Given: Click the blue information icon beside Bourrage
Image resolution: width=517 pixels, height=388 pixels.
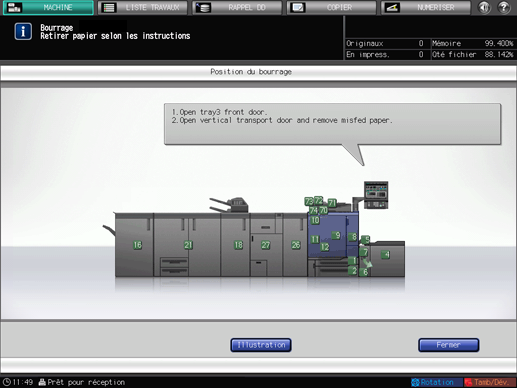Looking at the screenshot, I should click(23, 32).
